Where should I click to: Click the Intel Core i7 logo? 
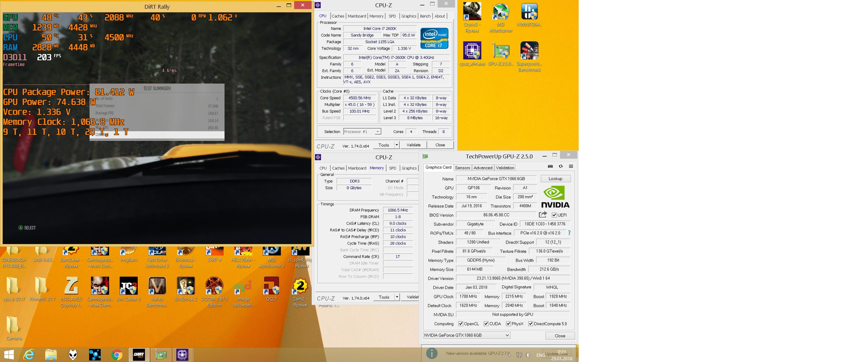coord(434,38)
